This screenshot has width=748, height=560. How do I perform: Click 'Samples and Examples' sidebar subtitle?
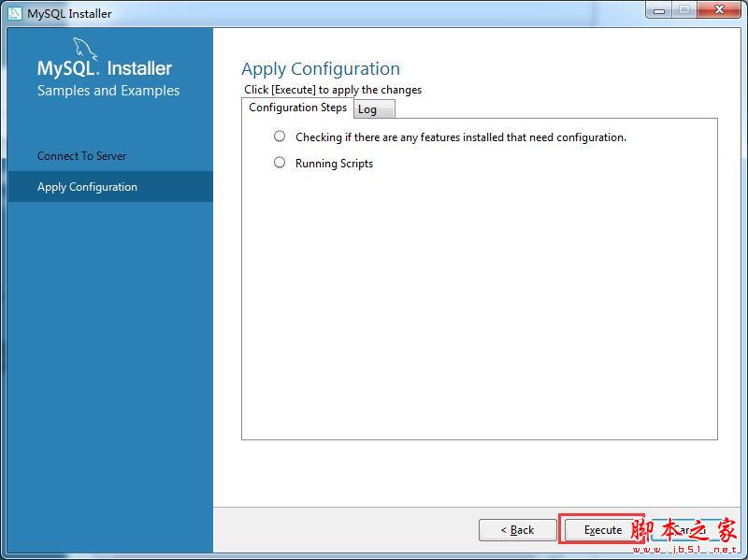(x=108, y=91)
